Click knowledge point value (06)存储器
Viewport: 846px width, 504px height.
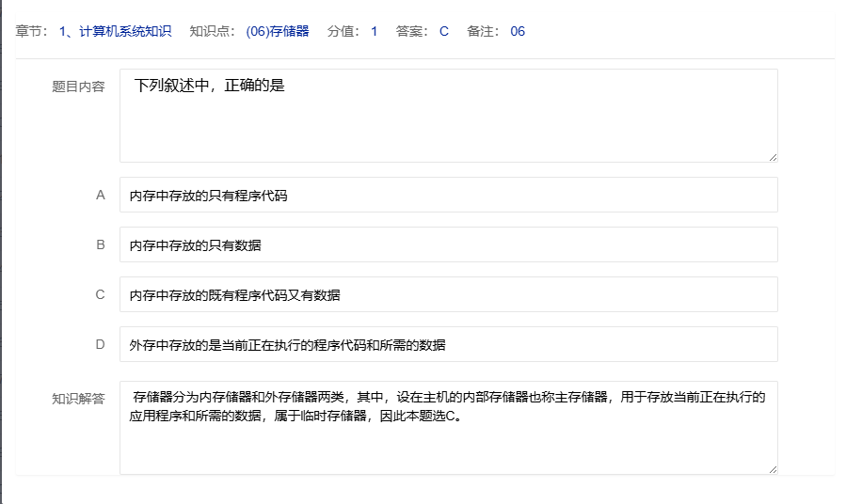click(x=277, y=31)
